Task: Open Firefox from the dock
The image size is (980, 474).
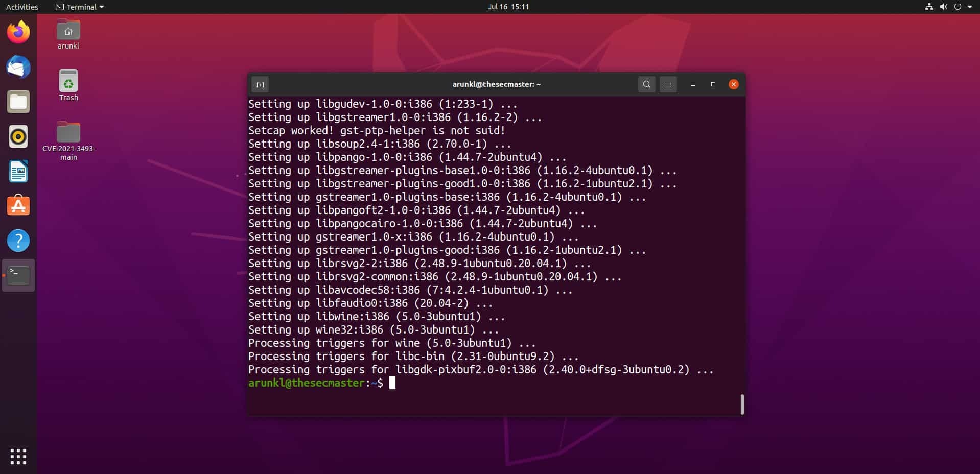Action: [18, 32]
